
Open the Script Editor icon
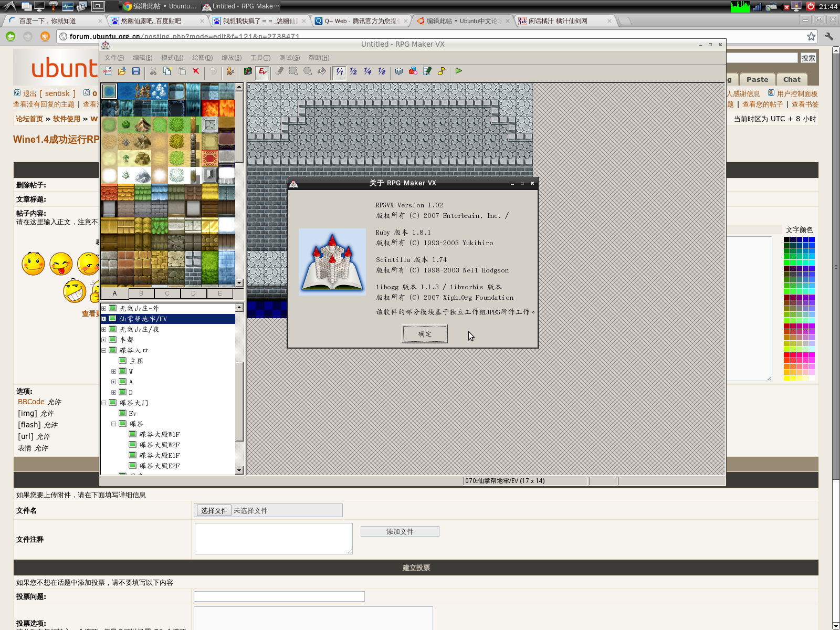coord(427,71)
